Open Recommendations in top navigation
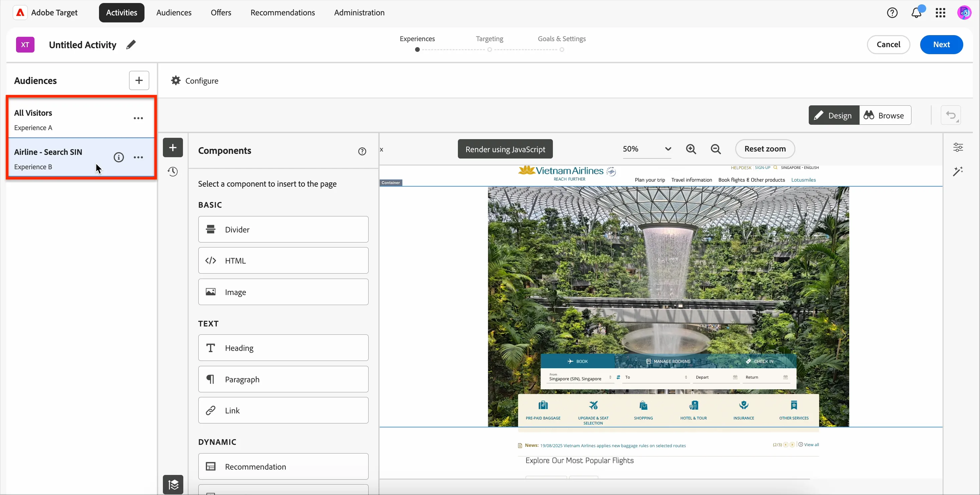The width and height of the screenshot is (980, 495). click(283, 13)
